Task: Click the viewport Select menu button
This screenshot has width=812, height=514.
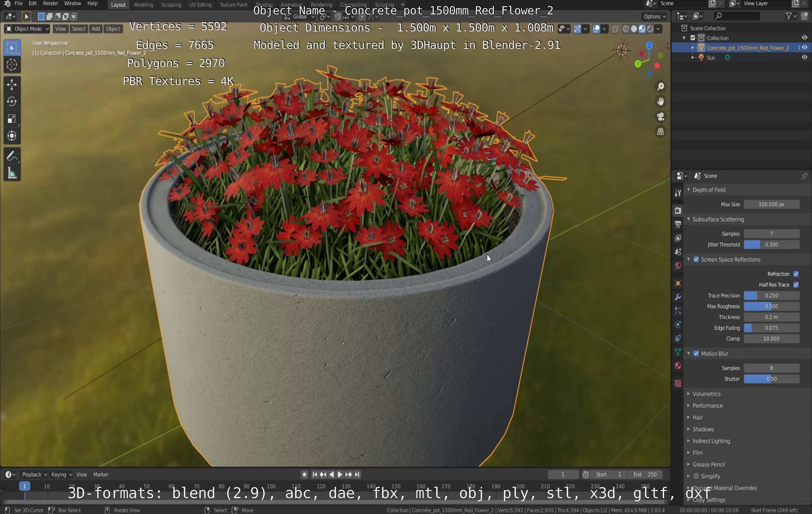Action: pyautogui.click(x=79, y=29)
